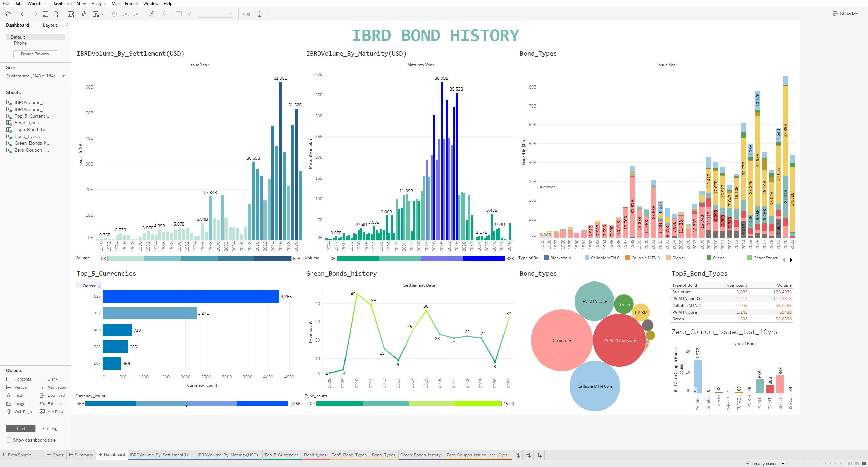Screen dimensions: 868x467
Task: Switch to the Green_Bonds_history tab
Action: point(420,455)
